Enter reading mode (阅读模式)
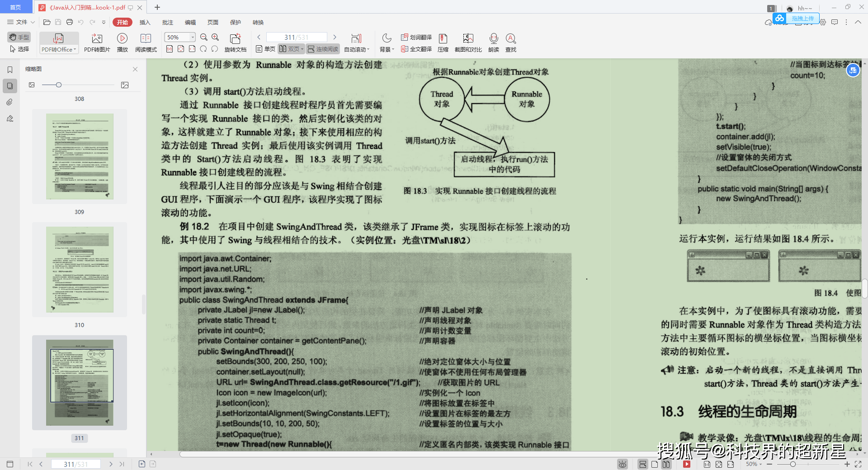Screen dimensions: 868x470 pyautogui.click(x=146, y=43)
